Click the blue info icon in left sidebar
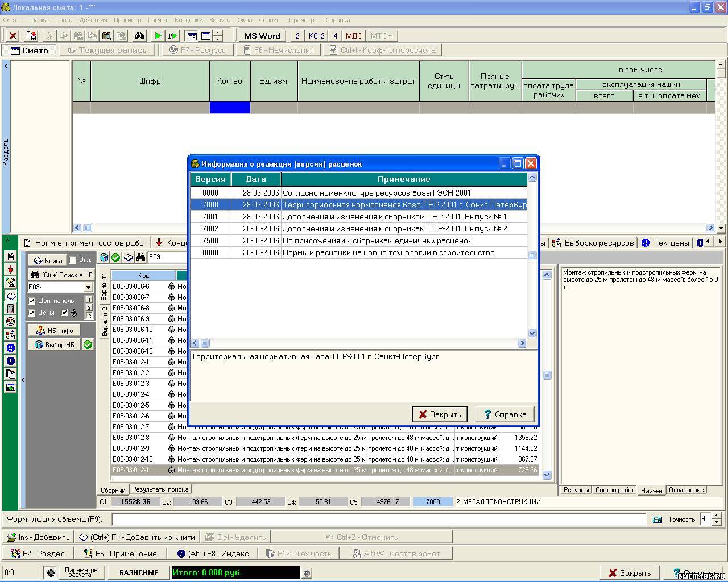The width and height of the screenshot is (728, 582). coord(10,361)
